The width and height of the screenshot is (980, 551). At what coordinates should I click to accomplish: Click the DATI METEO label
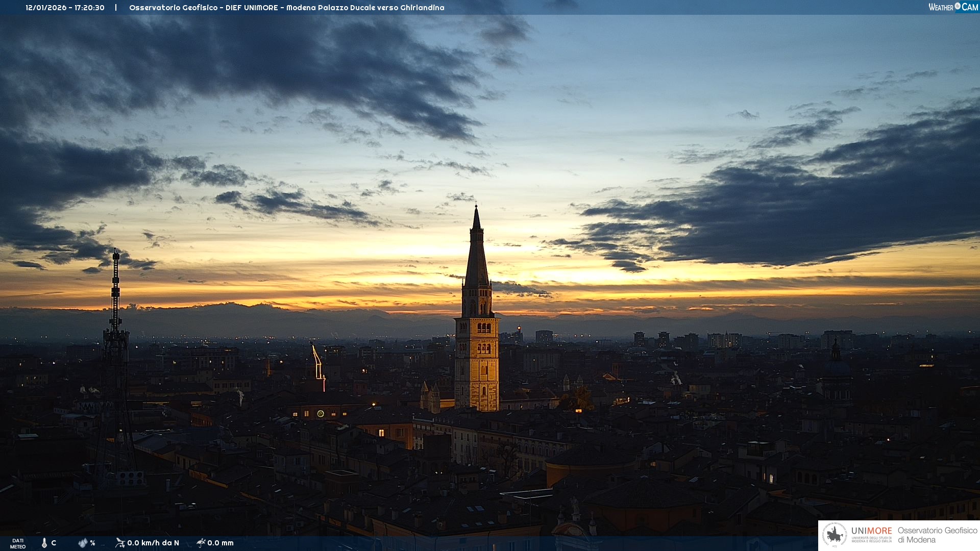click(18, 543)
